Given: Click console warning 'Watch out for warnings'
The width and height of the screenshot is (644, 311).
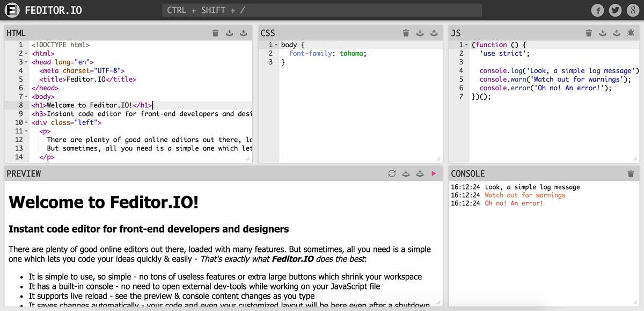Looking at the screenshot, I should coord(525,196).
